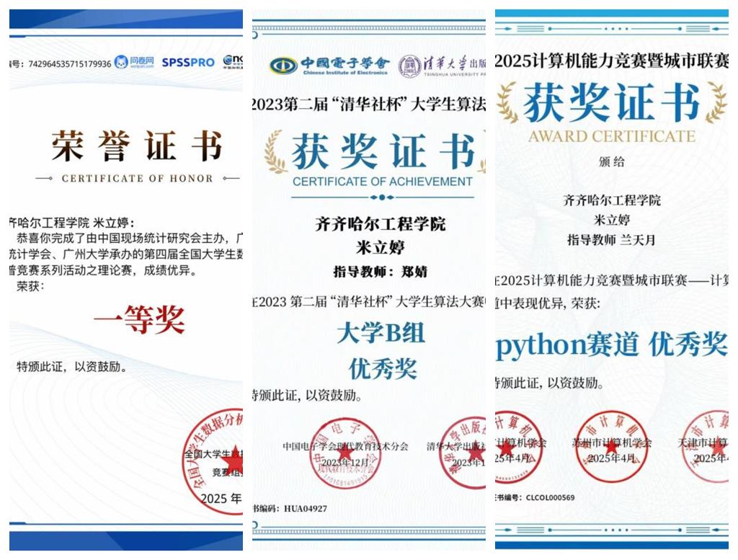The height and width of the screenshot is (560, 738).
Task: Click the 问卷网 logo on left certificate
Action: [x=134, y=63]
